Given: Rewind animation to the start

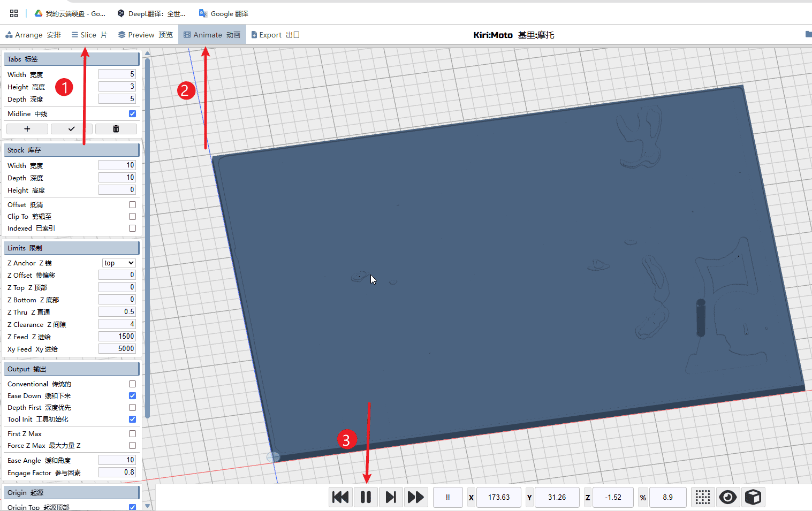Looking at the screenshot, I should [340, 497].
